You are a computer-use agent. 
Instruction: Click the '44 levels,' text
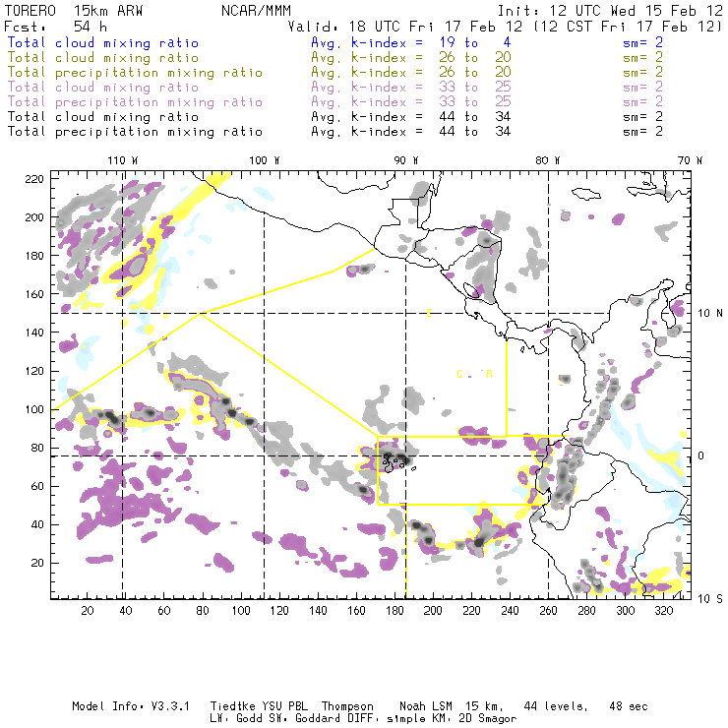pos(556,706)
